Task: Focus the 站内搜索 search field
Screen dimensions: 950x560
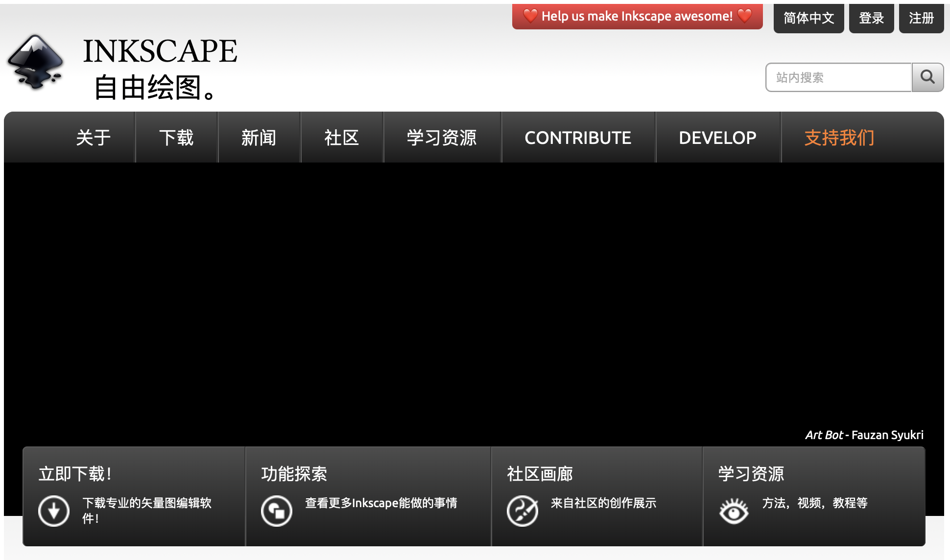Action: [838, 77]
